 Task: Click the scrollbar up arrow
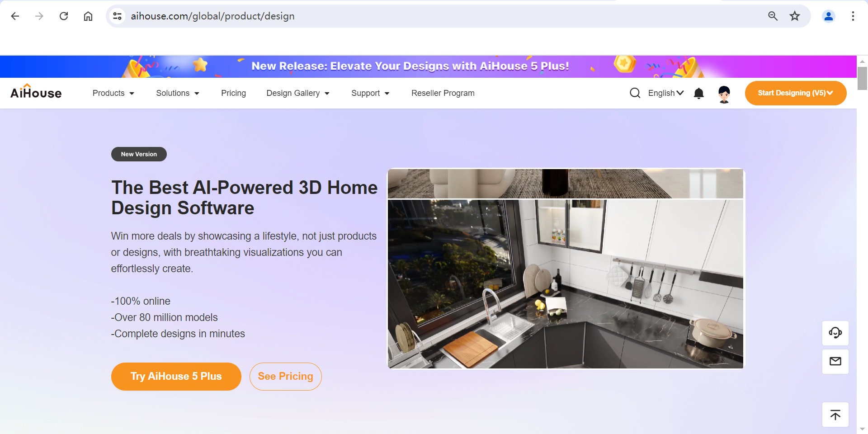(x=862, y=61)
